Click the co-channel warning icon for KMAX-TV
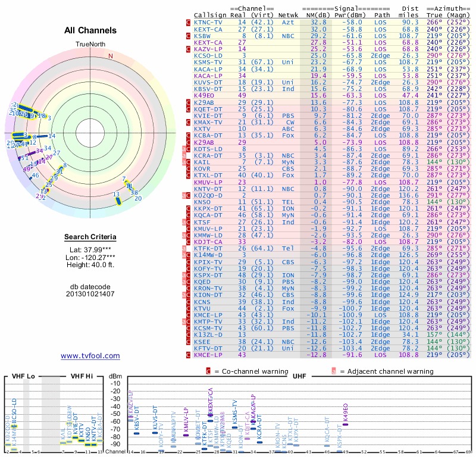Image resolution: width=476 pixels, height=457 pixels. 189,122
